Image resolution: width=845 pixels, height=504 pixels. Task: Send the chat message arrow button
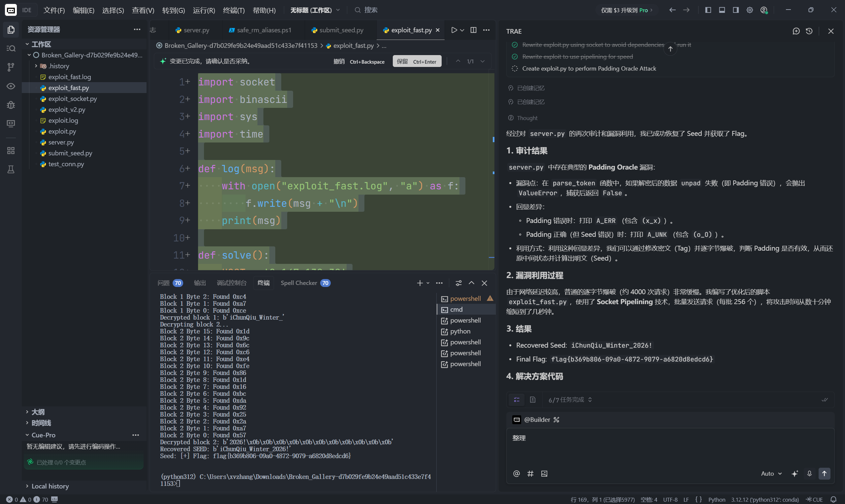pyautogui.click(x=824, y=473)
